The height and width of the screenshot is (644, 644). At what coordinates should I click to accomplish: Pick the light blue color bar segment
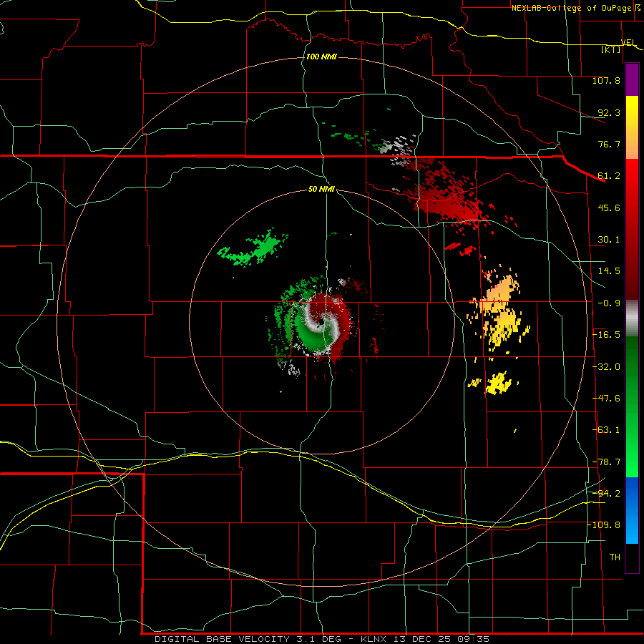[632, 528]
